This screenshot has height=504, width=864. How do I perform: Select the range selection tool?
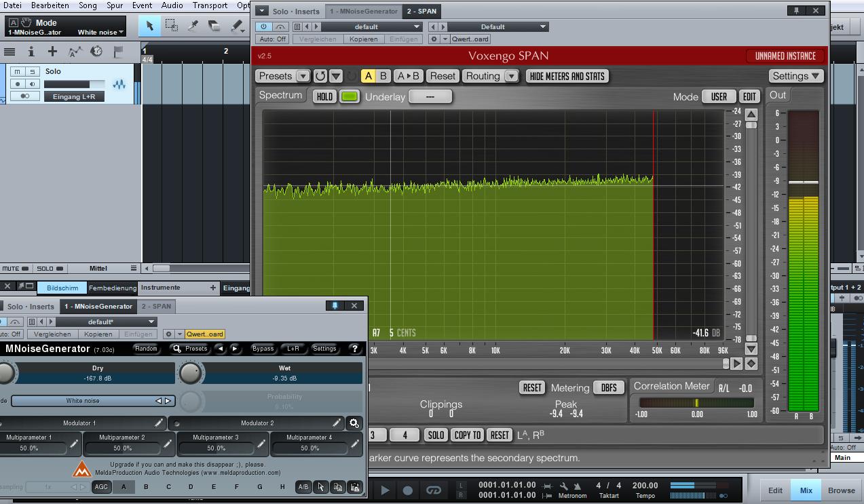172,26
